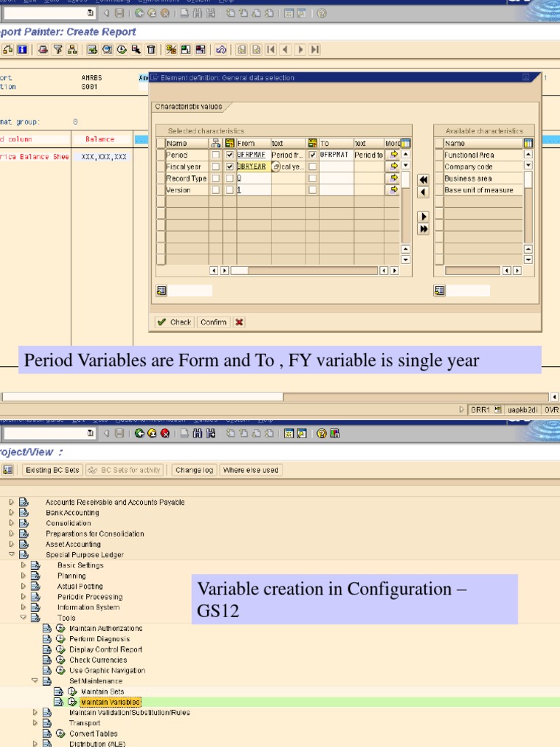Viewport: 560px width, 747px height.
Task: Expand Bank Accounting tree node
Action: (12, 512)
